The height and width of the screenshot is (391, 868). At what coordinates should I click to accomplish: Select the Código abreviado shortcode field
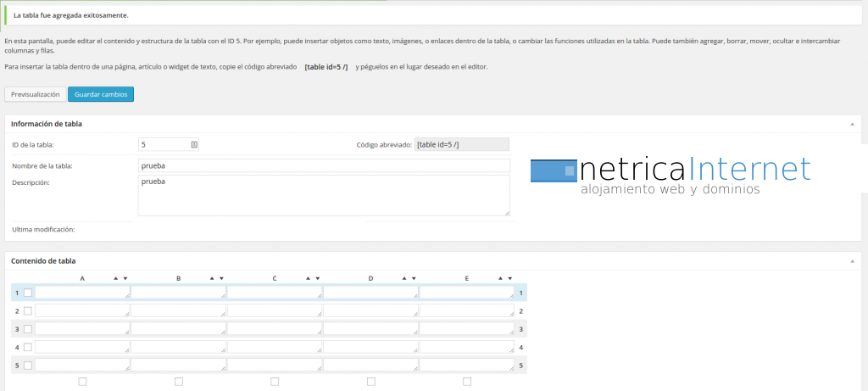pos(461,145)
